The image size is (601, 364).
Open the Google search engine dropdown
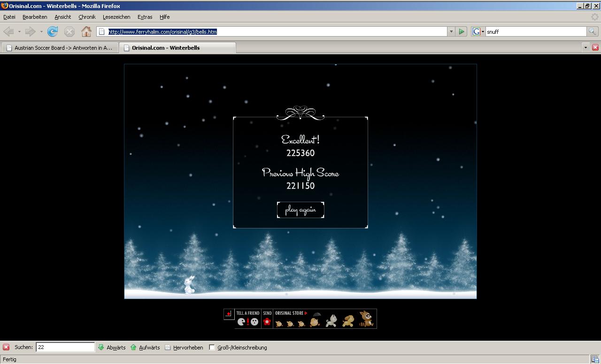(x=478, y=31)
